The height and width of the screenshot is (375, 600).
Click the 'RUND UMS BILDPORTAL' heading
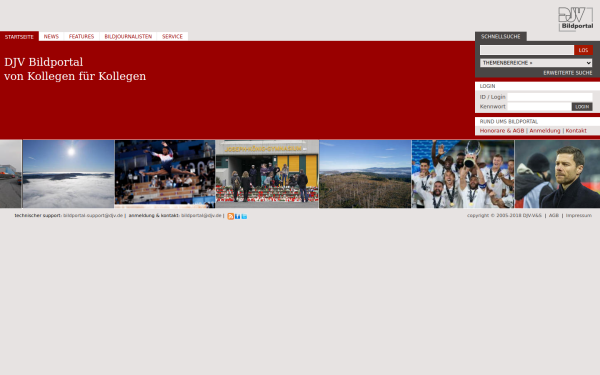click(509, 121)
